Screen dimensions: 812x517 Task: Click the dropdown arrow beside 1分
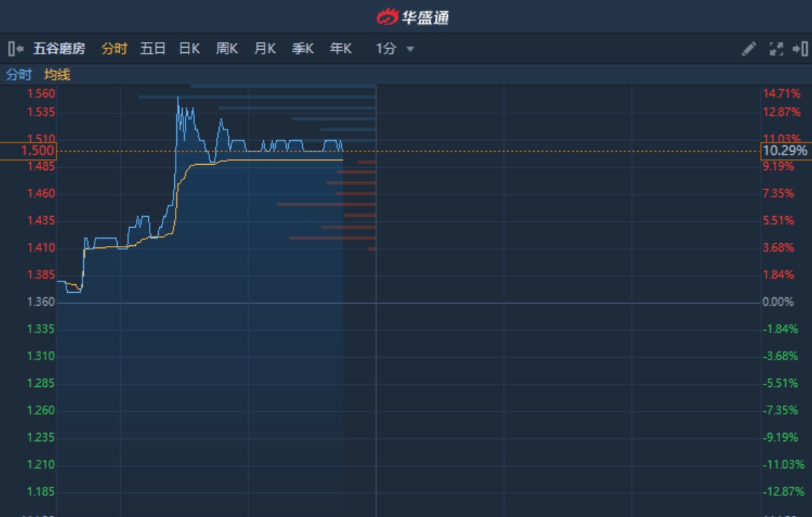(x=410, y=49)
